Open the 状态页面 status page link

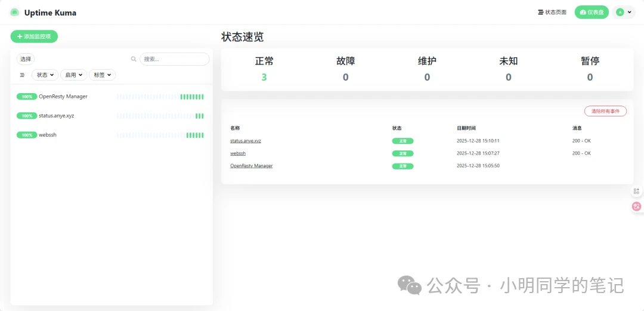pyautogui.click(x=552, y=13)
